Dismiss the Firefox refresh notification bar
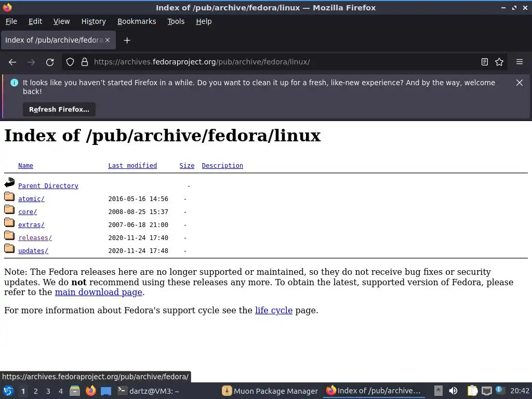Screen dimensions: 532x399 [520, 83]
